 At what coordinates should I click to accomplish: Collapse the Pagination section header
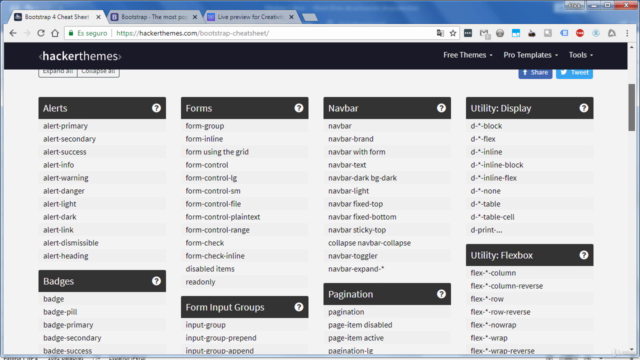click(x=387, y=294)
